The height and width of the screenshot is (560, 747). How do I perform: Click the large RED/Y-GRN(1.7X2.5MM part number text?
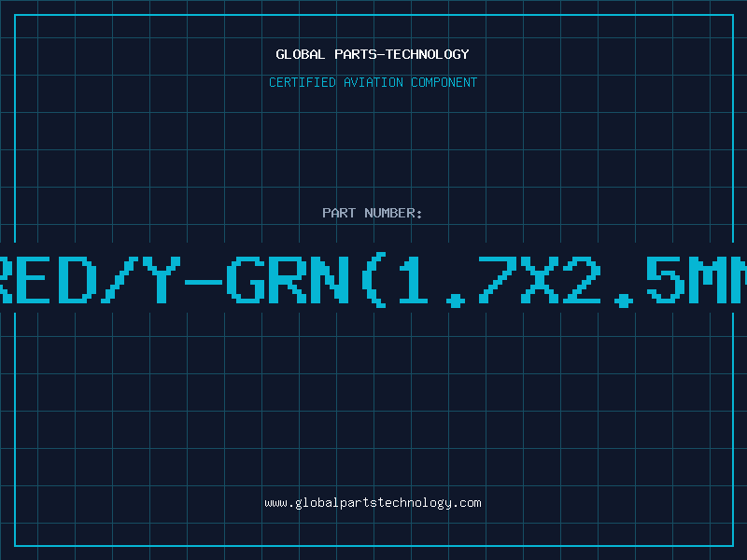tap(373, 279)
